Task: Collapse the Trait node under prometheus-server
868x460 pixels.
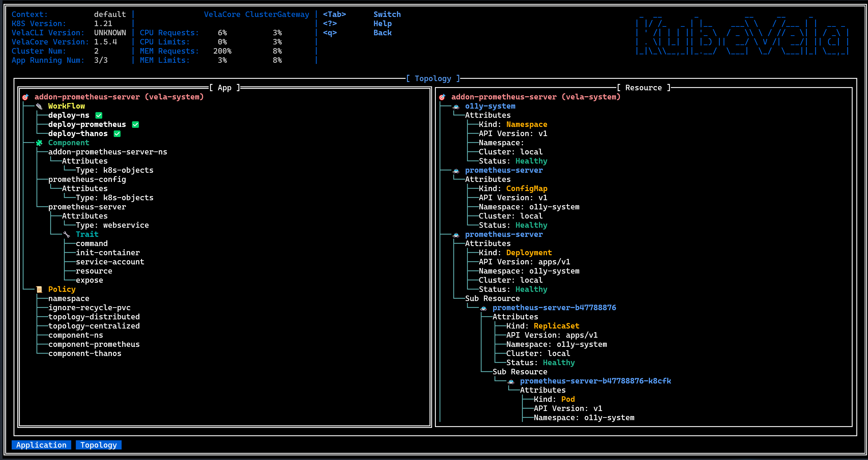Action: click(87, 235)
